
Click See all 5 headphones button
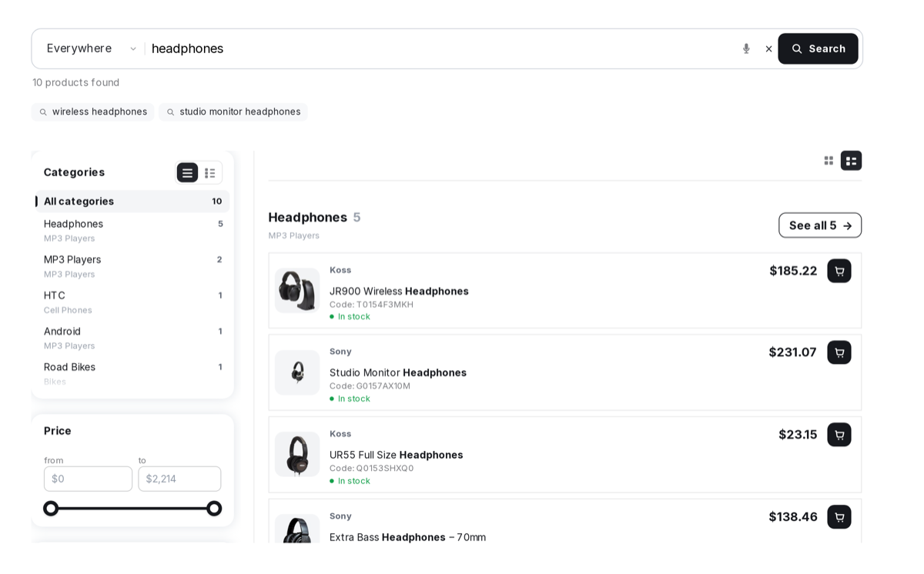coord(820,225)
